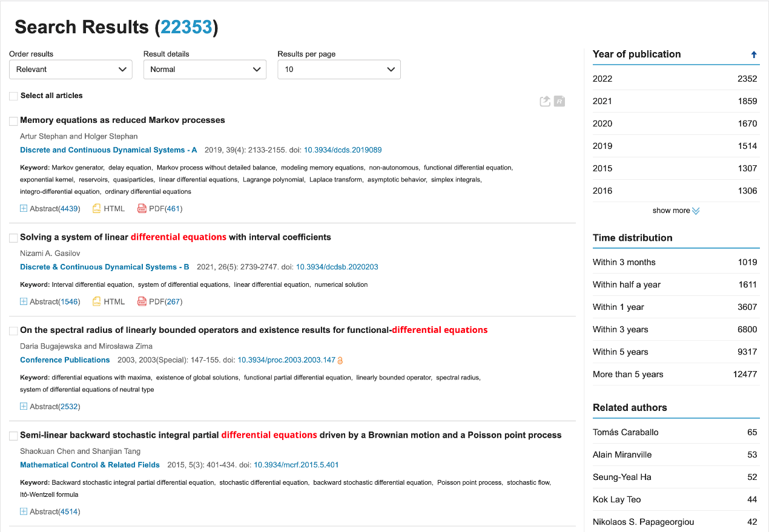The height and width of the screenshot is (532, 769).
Task: Click HTML icon for Gasilov's interval coefficients article
Action: pyautogui.click(x=97, y=301)
